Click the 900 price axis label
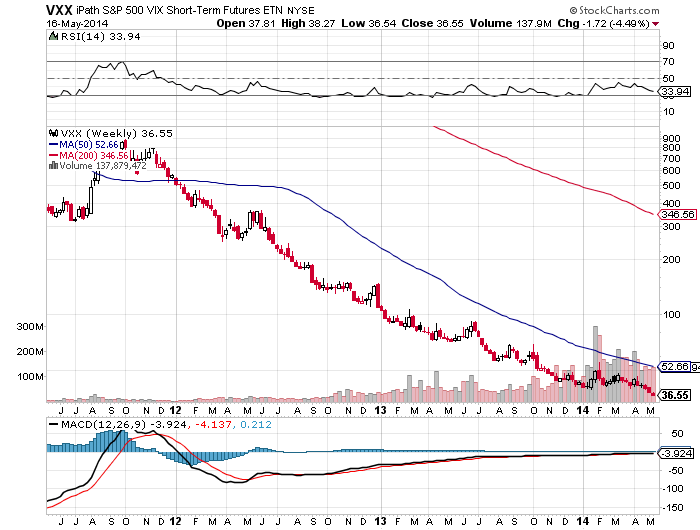Image resolution: width=700 pixels, height=530 pixels. pyautogui.click(x=672, y=138)
